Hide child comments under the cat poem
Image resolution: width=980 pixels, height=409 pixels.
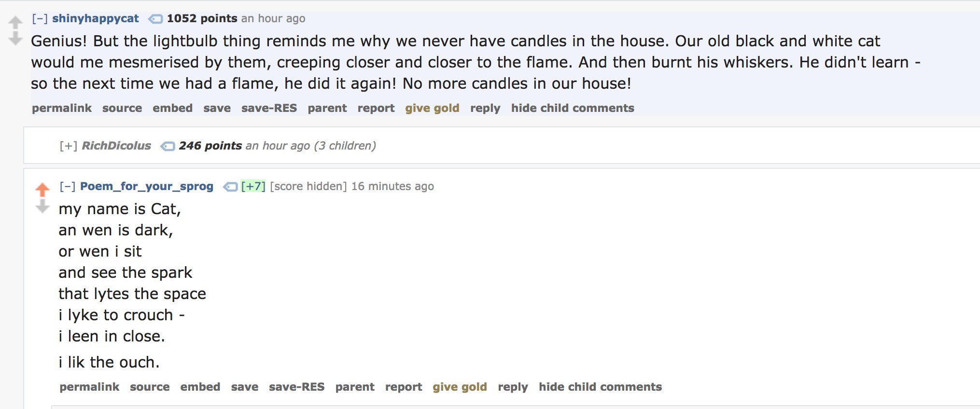pos(600,387)
